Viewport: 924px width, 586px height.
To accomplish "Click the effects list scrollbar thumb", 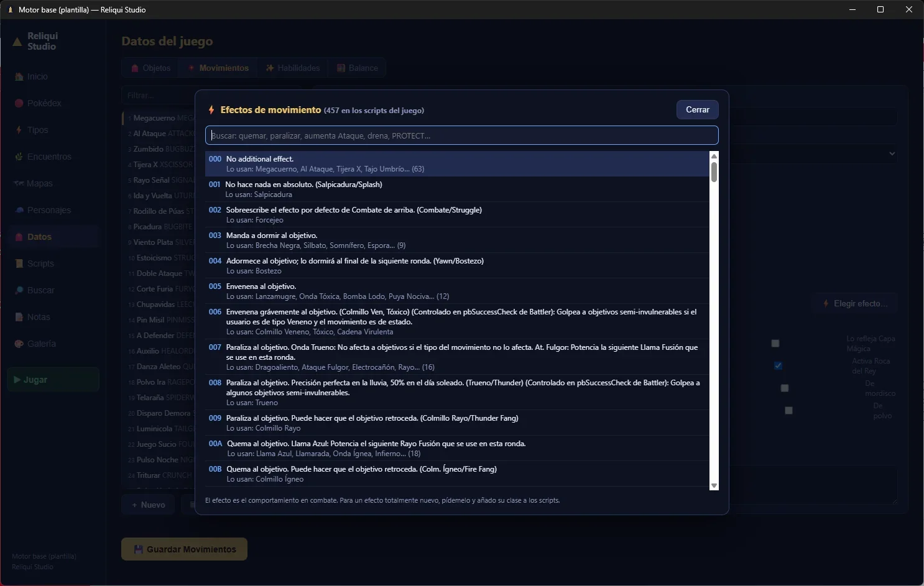I will coord(714,172).
